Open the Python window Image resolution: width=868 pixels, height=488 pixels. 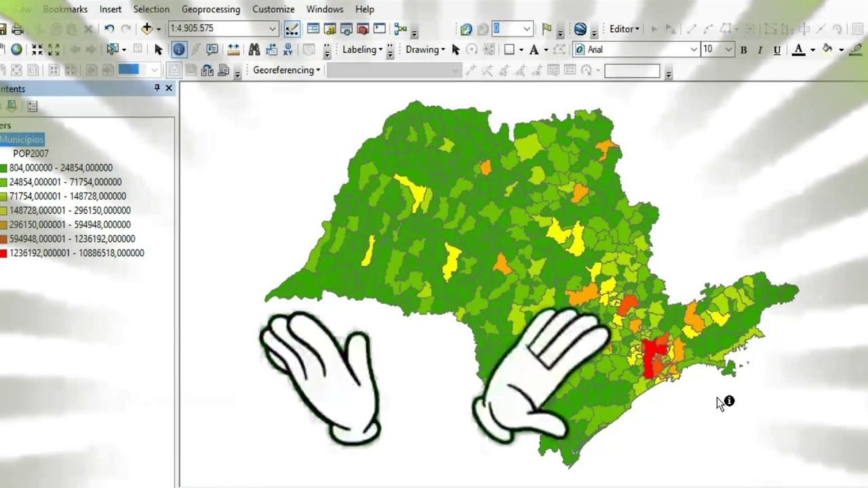(x=379, y=29)
